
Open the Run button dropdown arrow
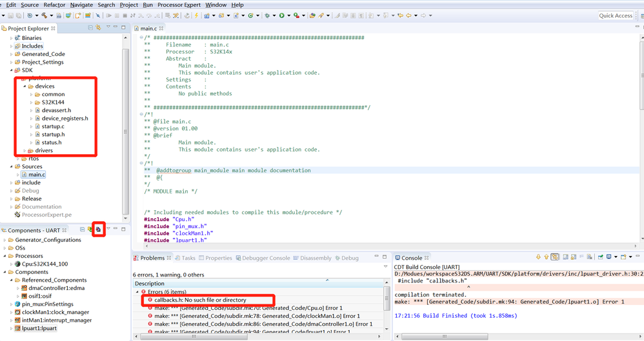click(x=288, y=15)
